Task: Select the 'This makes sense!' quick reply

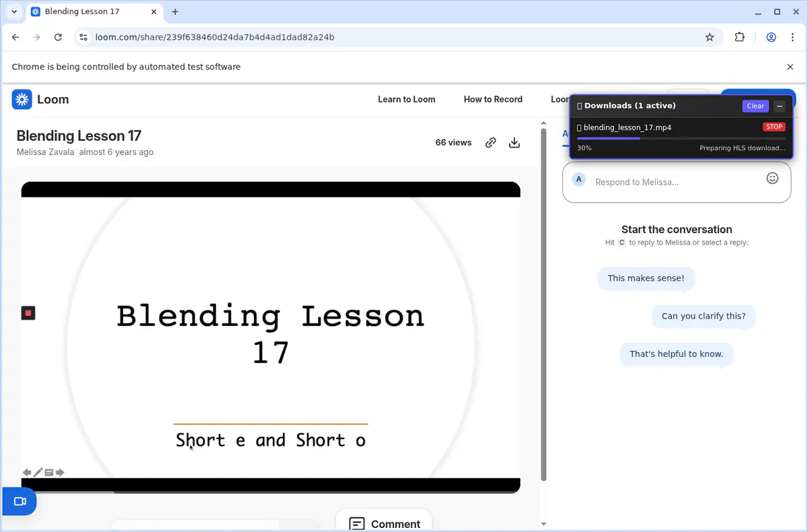Action: (x=646, y=278)
